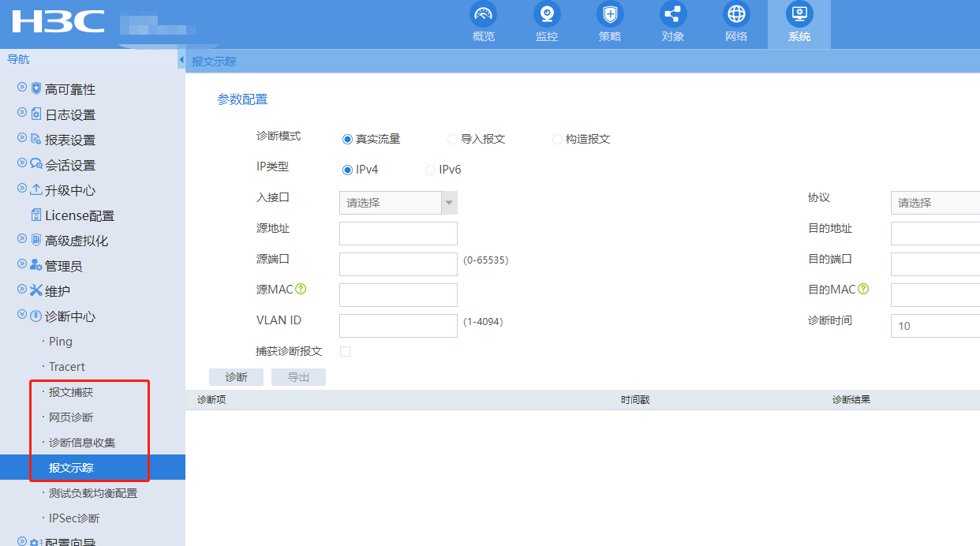Screen dimensions: 980x546
Task: Open the 概览 overview dashboard icon
Action: [484, 14]
